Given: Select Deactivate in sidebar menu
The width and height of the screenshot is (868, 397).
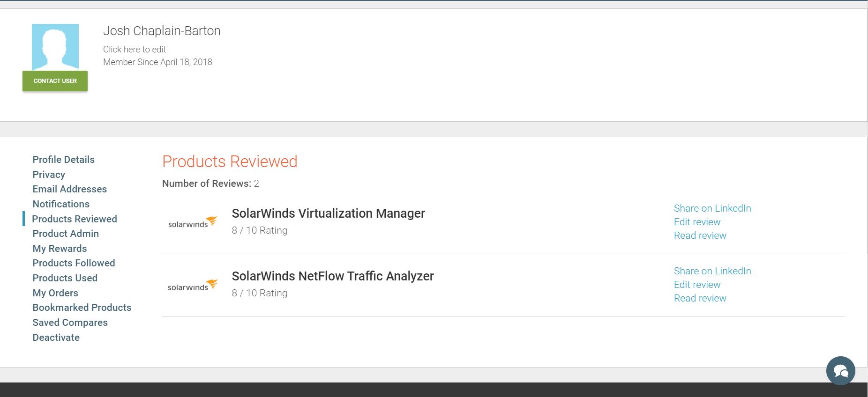Looking at the screenshot, I should pyautogui.click(x=56, y=338).
